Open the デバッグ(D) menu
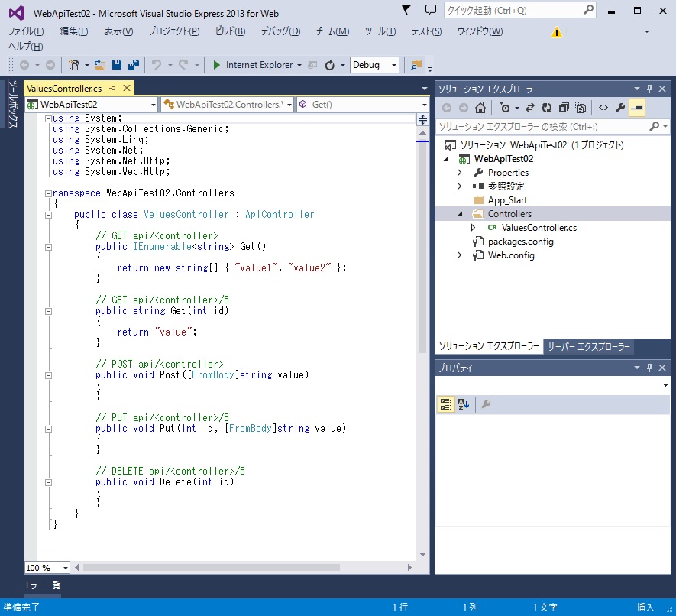Image resolution: width=676 pixels, height=616 pixels. pos(280,31)
